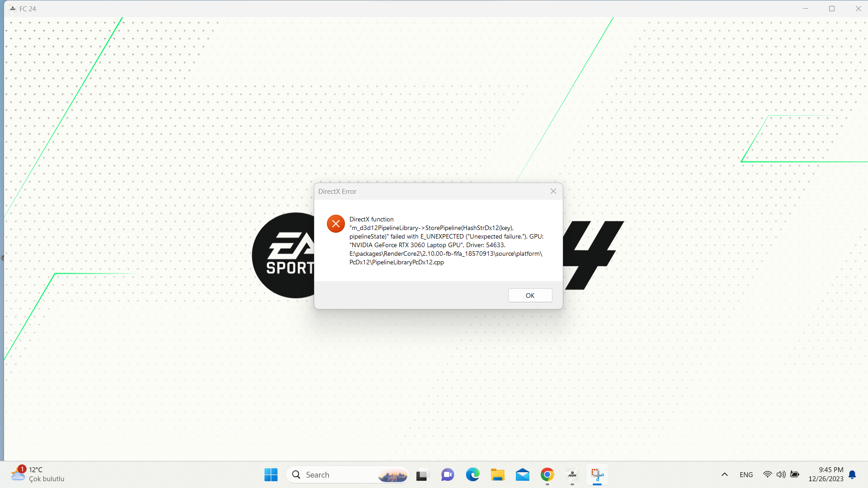Click the volume speaker tray icon
868x488 pixels.
coord(781,475)
